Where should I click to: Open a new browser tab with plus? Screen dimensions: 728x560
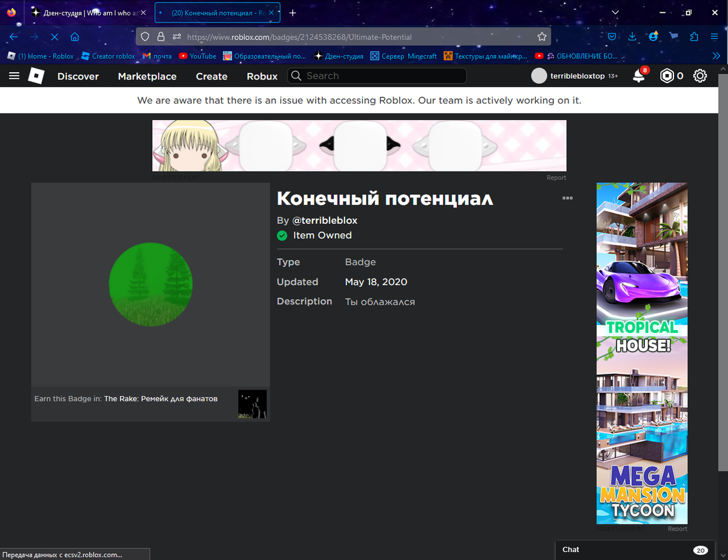(292, 13)
